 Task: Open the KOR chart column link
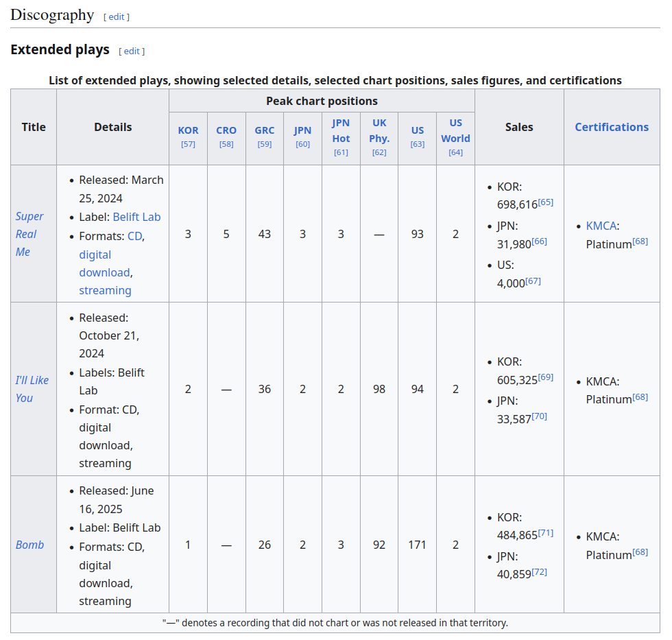click(188, 130)
